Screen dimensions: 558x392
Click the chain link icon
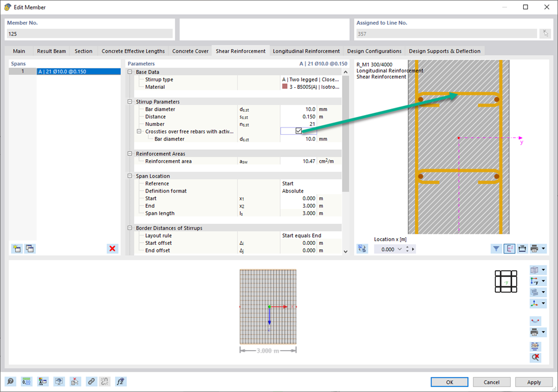tap(92, 382)
